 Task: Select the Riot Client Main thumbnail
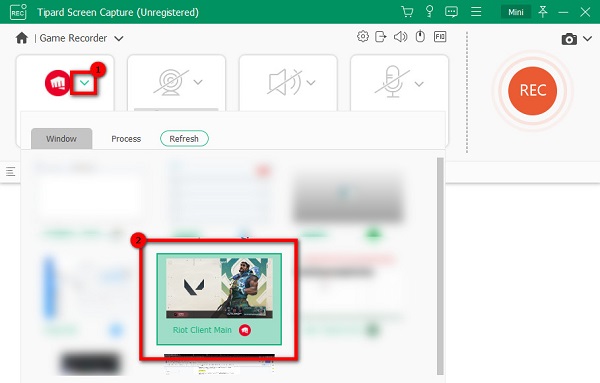pyautogui.click(x=219, y=288)
